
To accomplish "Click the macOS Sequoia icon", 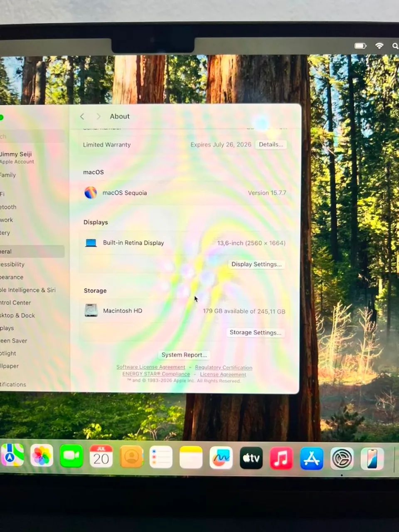I will pos(91,192).
